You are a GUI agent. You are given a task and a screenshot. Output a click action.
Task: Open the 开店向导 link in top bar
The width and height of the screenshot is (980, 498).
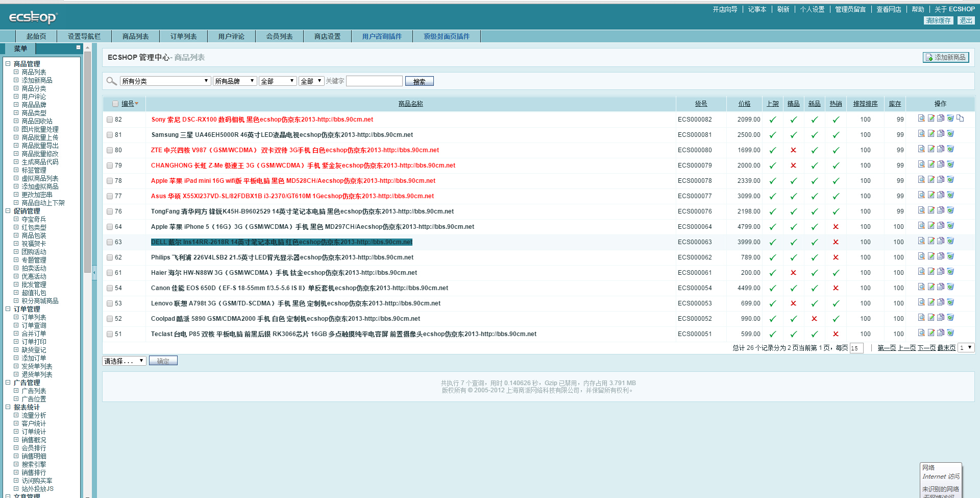[725, 9]
